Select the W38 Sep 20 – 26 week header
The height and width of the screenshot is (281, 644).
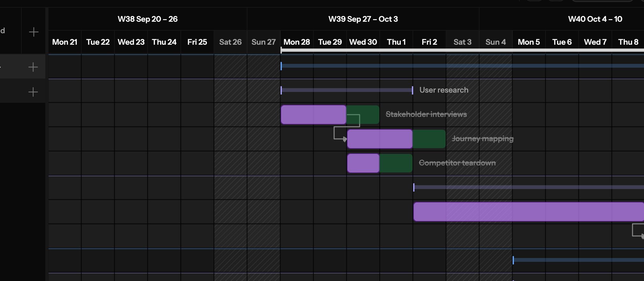(x=148, y=19)
